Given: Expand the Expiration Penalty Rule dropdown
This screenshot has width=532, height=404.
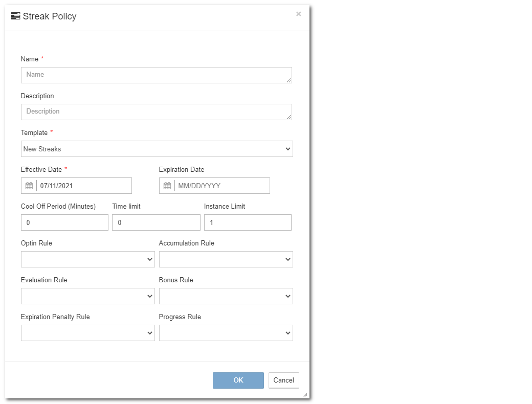Looking at the screenshot, I should point(87,333).
